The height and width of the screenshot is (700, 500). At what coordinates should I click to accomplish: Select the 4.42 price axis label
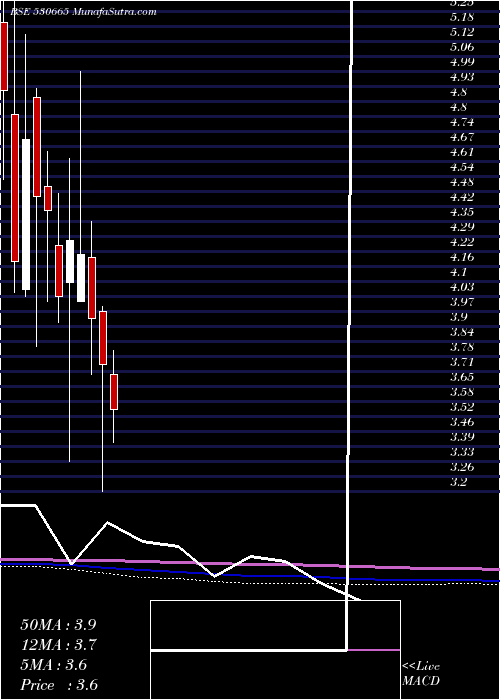(462, 197)
